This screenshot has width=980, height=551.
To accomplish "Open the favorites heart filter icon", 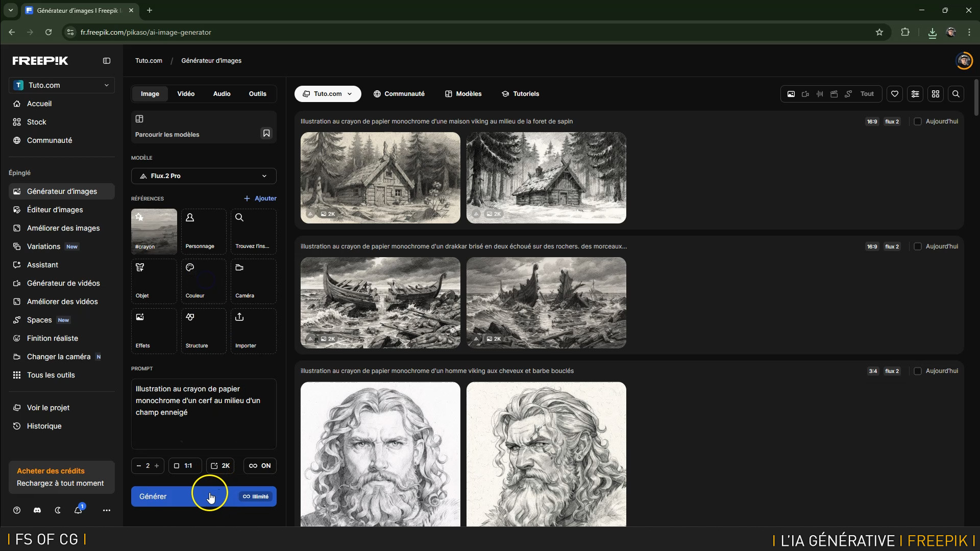I will click(895, 94).
